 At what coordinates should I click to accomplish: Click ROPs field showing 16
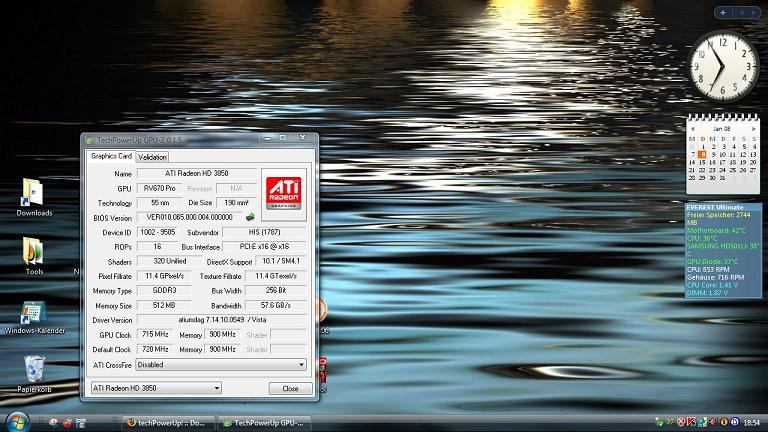[x=157, y=246]
